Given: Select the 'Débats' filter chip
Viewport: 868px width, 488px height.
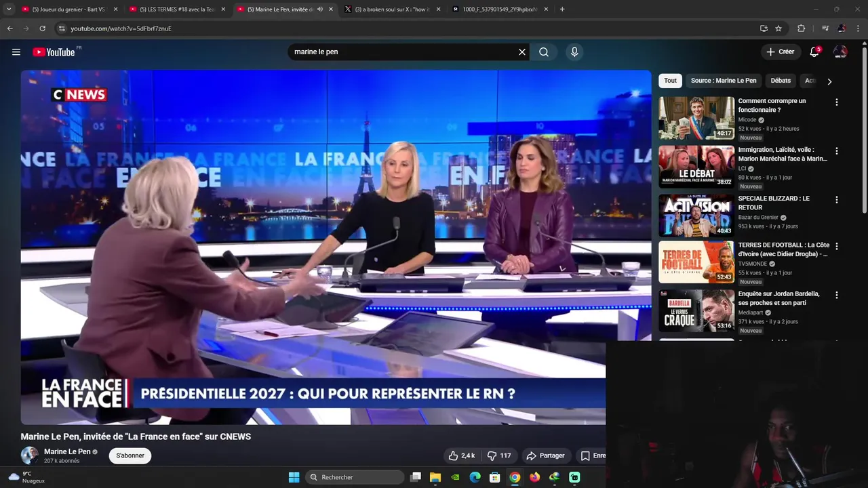Looking at the screenshot, I should [x=781, y=81].
